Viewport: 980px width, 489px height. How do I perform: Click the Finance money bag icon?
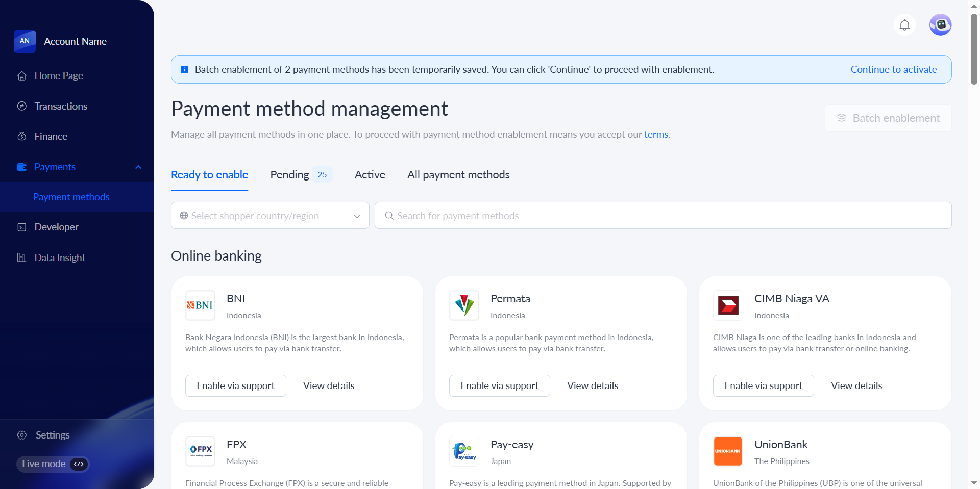(x=22, y=136)
